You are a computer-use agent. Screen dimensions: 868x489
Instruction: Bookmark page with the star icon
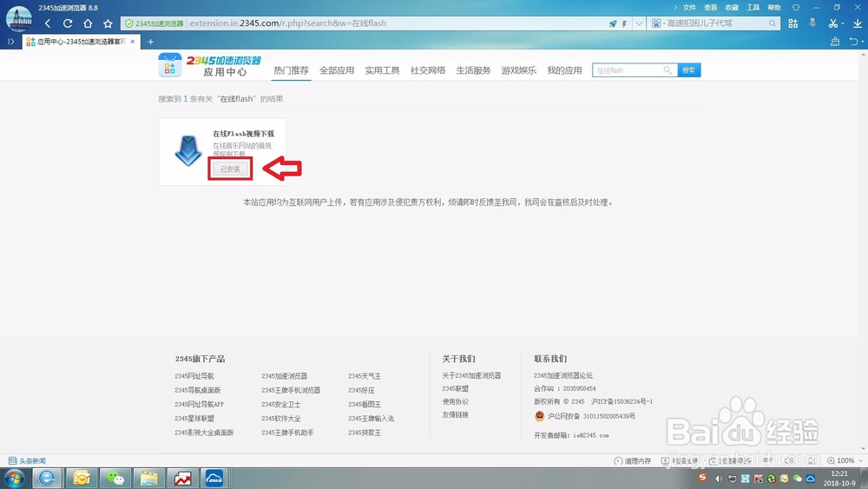108,23
